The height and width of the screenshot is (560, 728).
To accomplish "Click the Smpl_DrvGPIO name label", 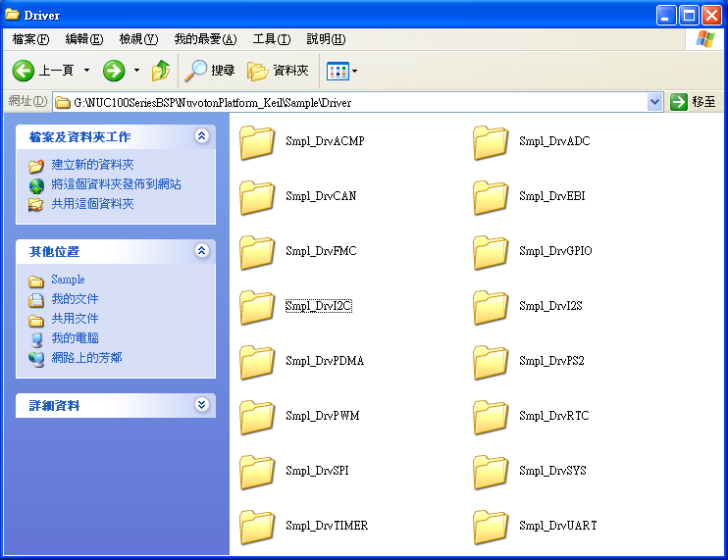I will click(555, 251).
